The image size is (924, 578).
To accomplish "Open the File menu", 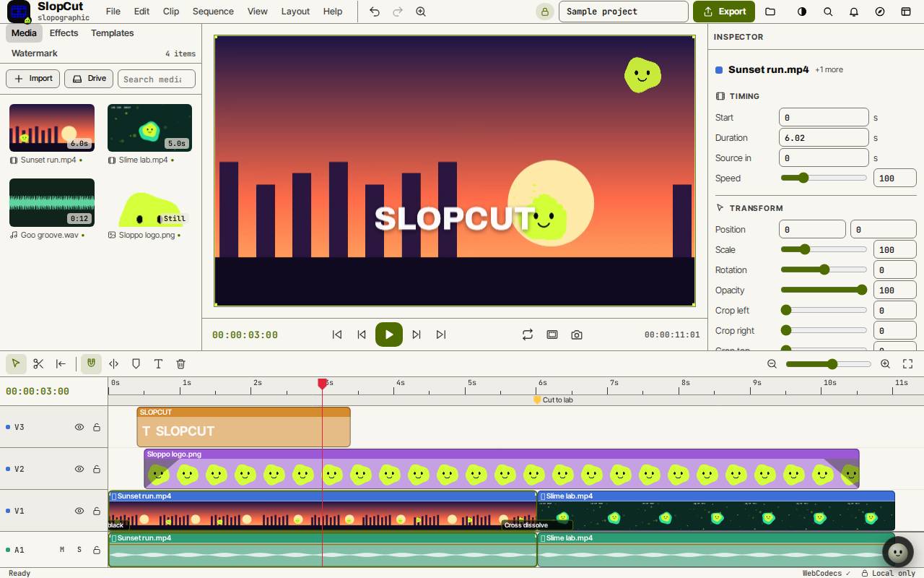I will (x=113, y=12).
